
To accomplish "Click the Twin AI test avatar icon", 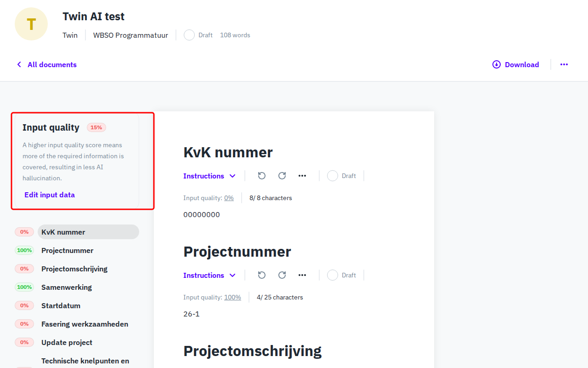I will [31, 23].
